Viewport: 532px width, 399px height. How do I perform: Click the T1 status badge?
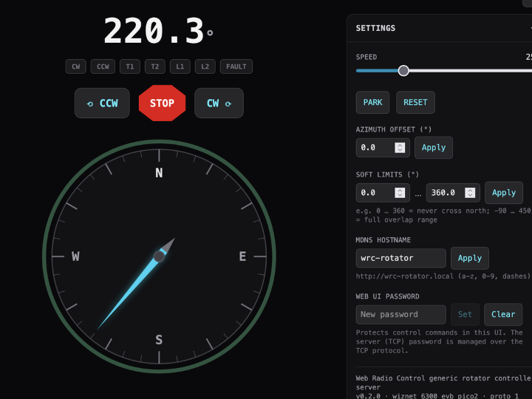click(x=130, y=66)
